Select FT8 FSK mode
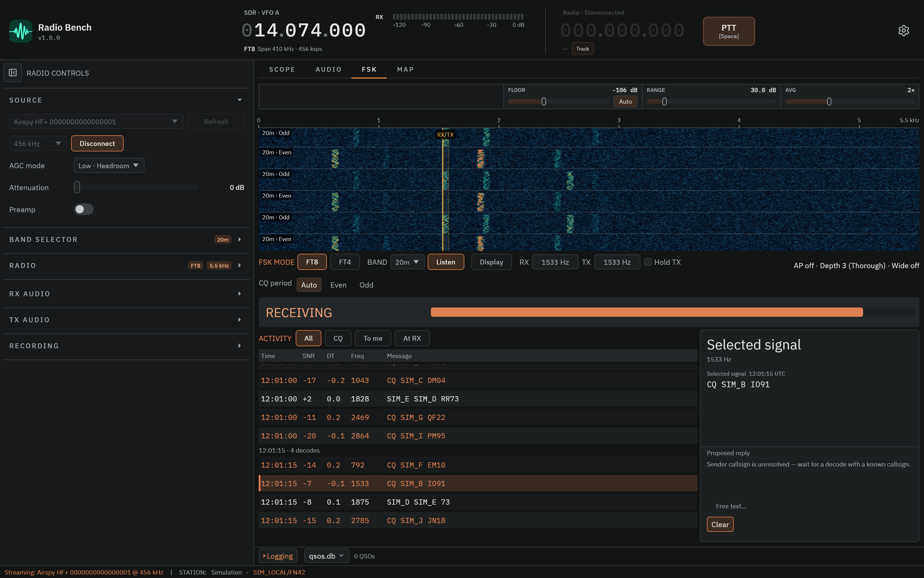The image size is (924, 578). tap(312, 262)
